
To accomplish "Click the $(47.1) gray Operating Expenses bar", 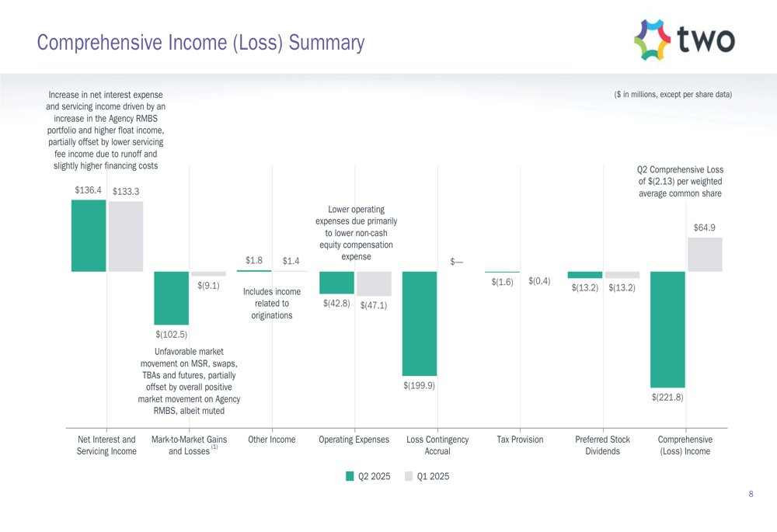I will [375, 283].
